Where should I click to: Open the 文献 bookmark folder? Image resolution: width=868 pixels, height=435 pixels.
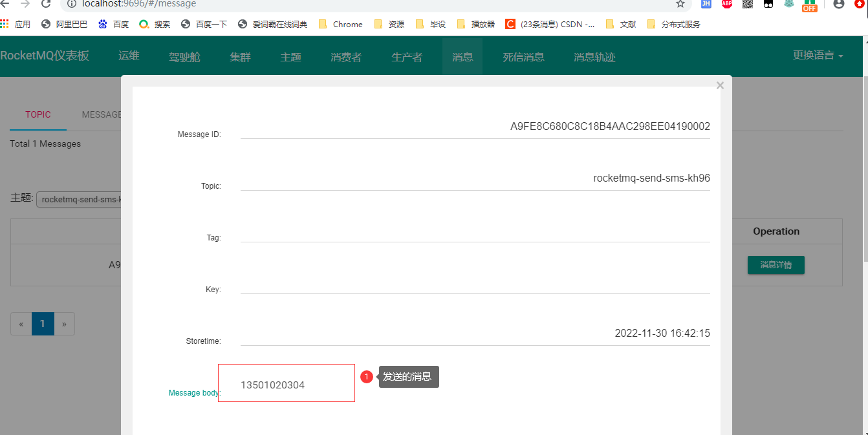pyautogui.click(x=621, y=25)
